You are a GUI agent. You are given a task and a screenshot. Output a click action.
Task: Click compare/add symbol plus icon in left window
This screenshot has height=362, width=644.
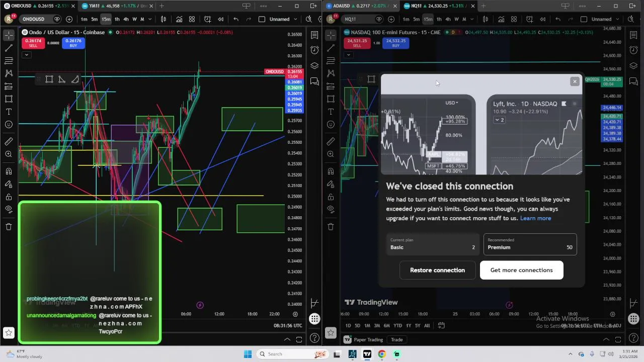pyautogui.click(x=69, y=19)
